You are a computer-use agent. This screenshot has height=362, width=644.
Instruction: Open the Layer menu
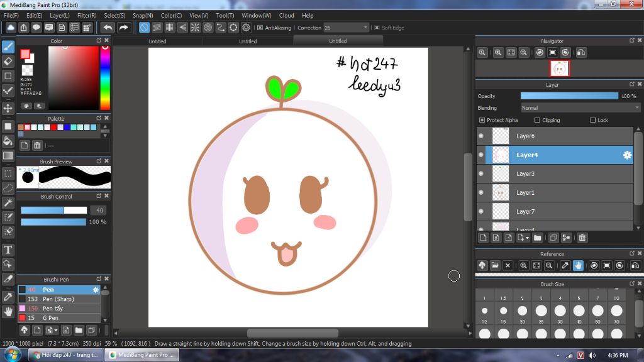60,16
